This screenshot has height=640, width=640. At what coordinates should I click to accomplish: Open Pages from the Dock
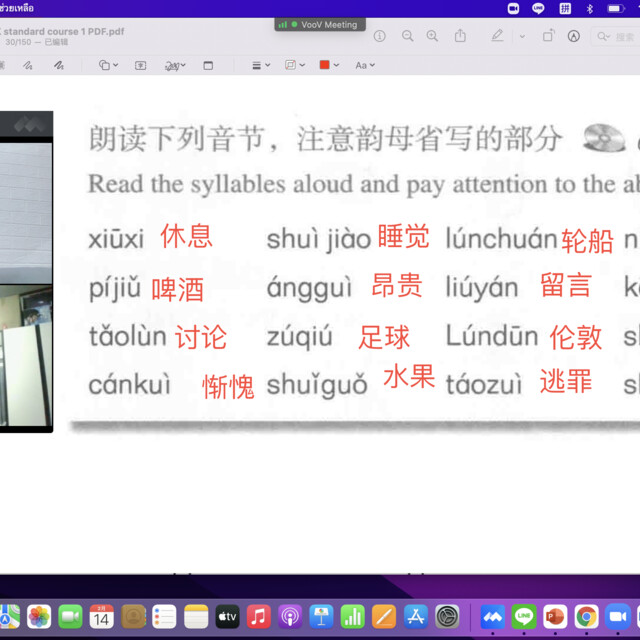coord(384,616)
